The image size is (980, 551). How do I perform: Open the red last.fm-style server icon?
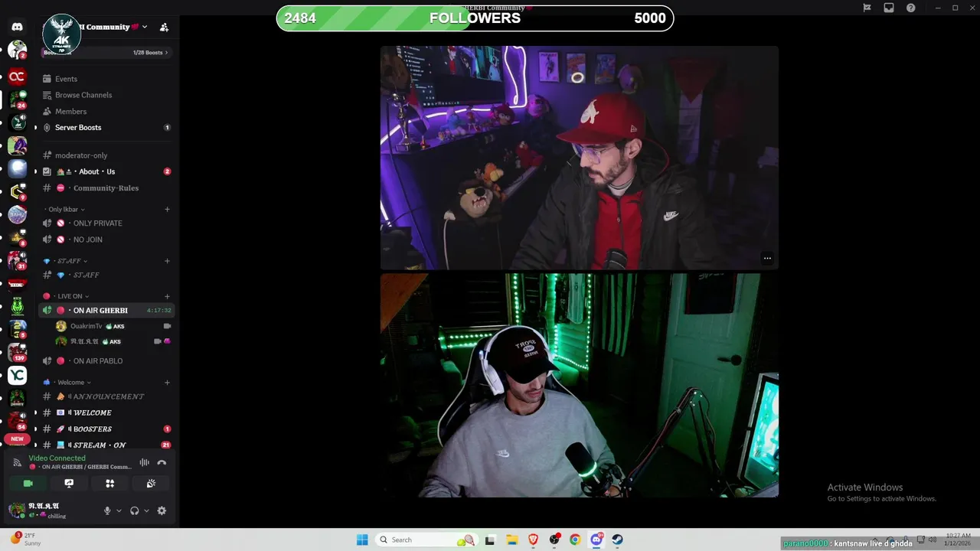[x=17, y=77]
